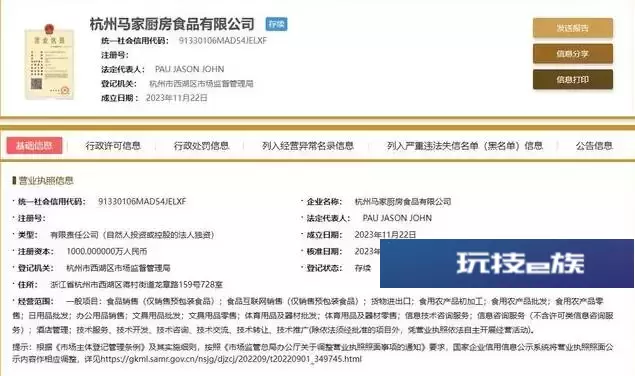Viewport: 635px width, 376px height.
Task: Click the 存续 status badge beside company name
Action: click(x=276, y=24)
